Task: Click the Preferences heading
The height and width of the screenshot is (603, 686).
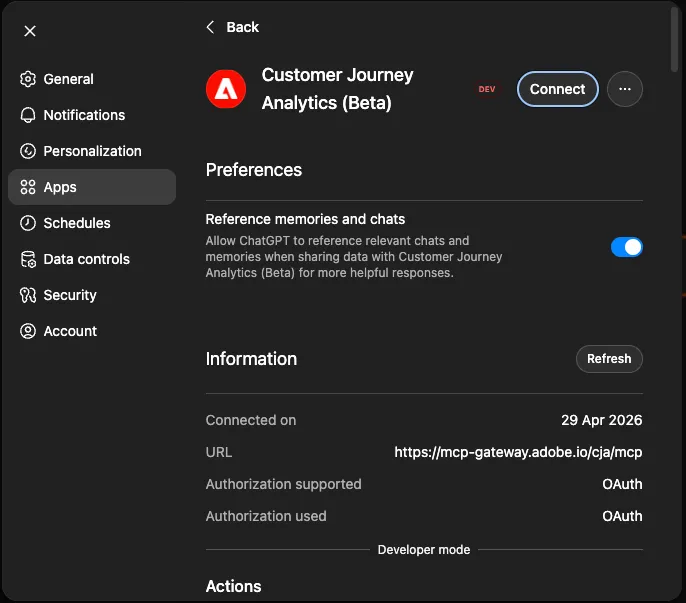Action: click(253, 170)
